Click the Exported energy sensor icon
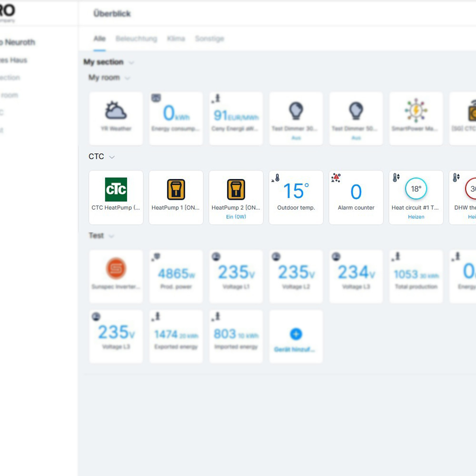The image size is (476, 476). (156, 317)
